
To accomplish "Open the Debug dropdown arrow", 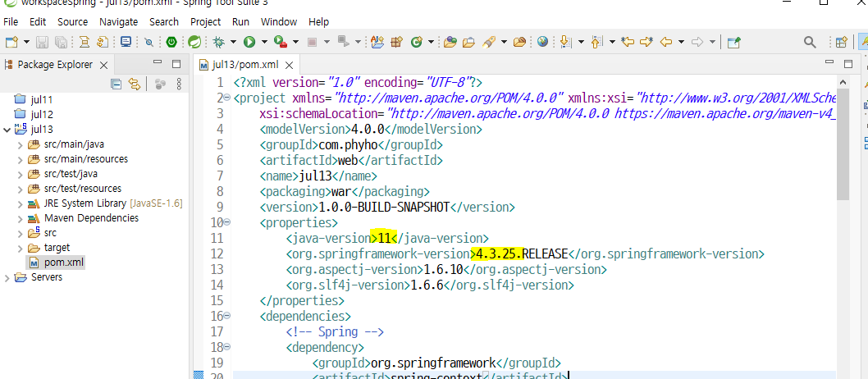I will [x=234, y=42].
